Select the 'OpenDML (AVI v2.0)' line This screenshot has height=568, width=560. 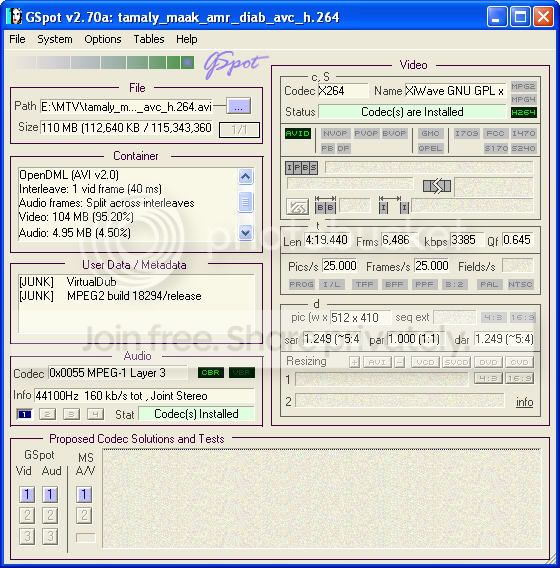pos(69,175)
